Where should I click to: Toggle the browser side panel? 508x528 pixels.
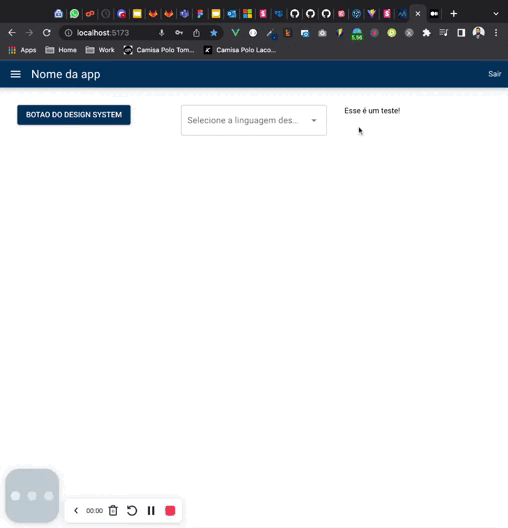pyautogui.click(x=461, y=33)
